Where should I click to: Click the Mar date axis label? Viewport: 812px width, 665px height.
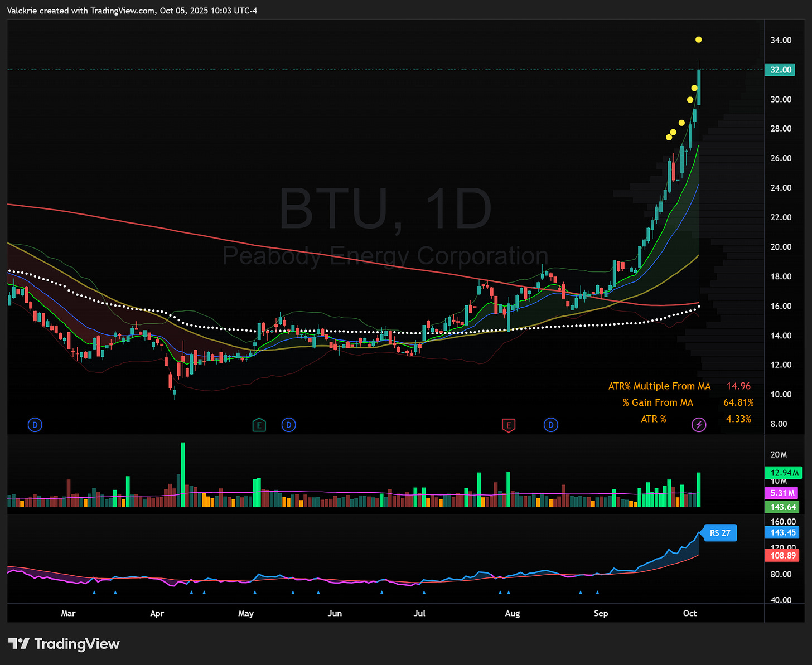pos(68,613)
